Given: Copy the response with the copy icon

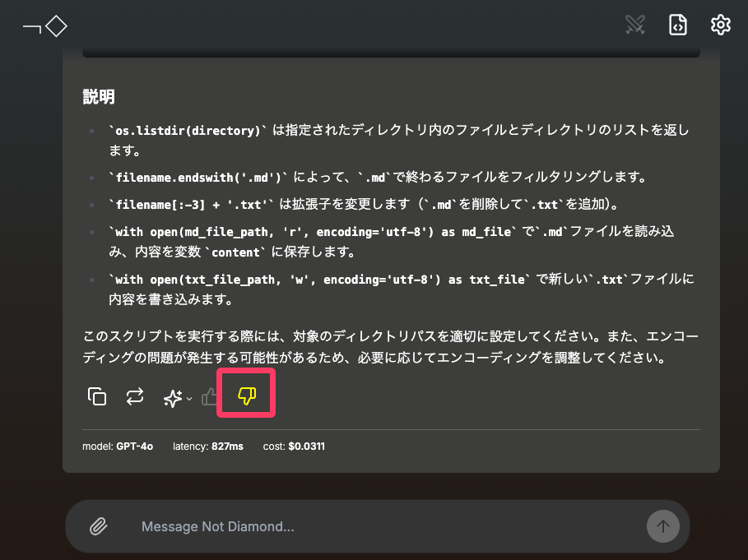Looking at the screenshot, I should click(97, 397).
